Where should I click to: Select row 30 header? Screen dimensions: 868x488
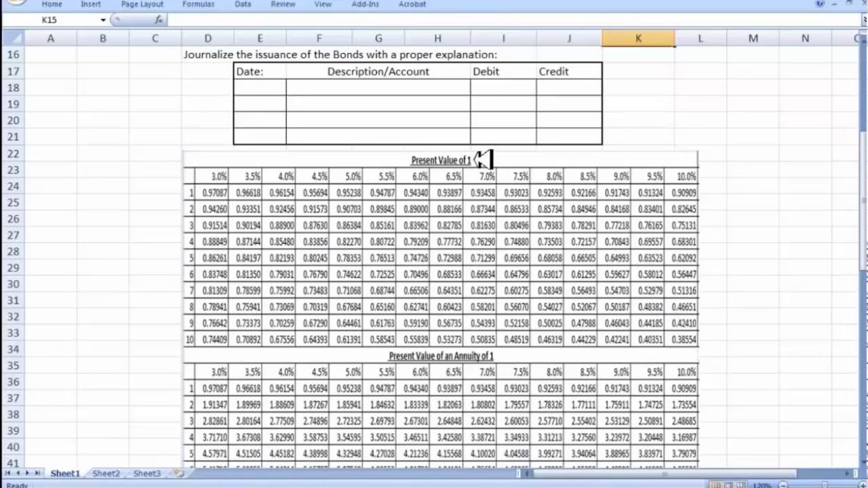pos(12,284)
